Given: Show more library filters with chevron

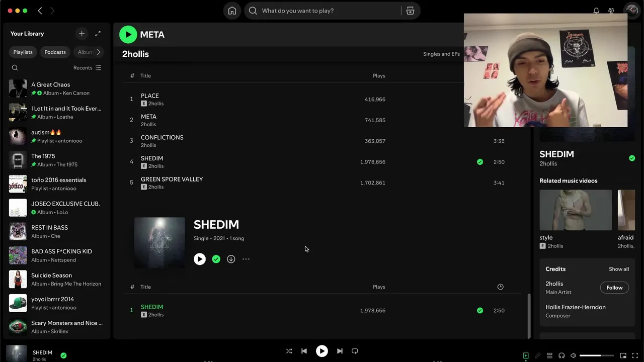Looking at the screenshot, I should point(99,52).
